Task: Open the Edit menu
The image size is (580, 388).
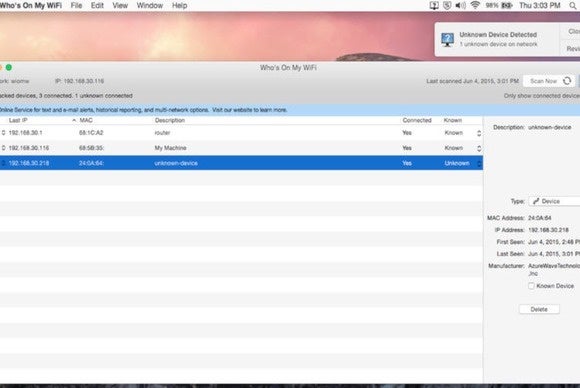Action: point(97,6)
